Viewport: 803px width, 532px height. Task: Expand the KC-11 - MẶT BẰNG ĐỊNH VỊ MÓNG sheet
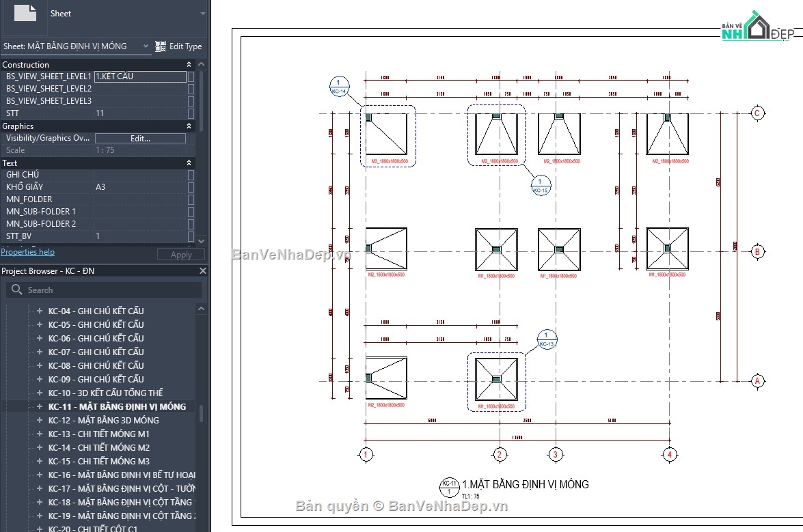pos(40,406)
